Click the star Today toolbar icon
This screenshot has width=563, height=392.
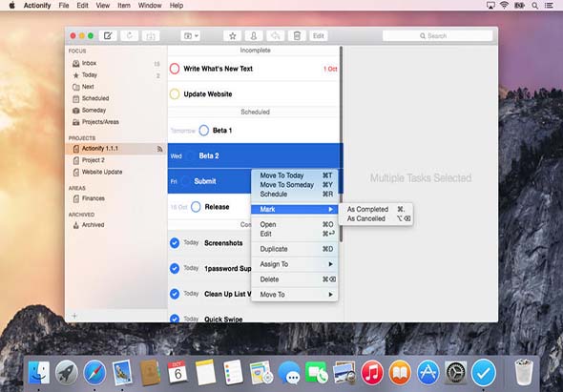coord(232,36)
